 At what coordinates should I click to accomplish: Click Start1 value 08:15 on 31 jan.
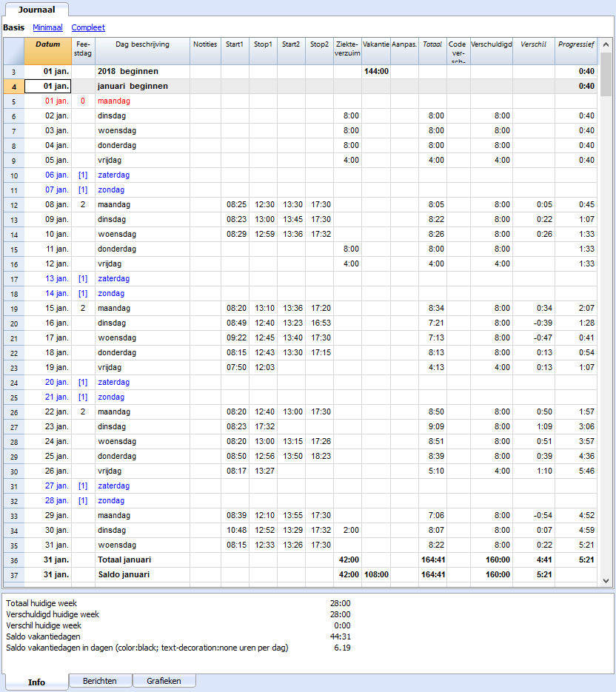(235, 545)
